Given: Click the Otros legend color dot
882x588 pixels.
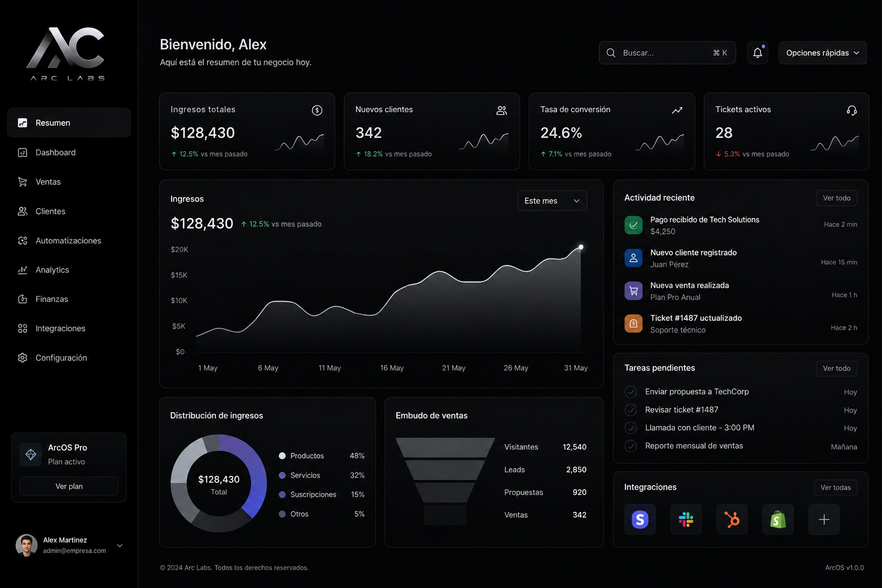Looking at the screenshot, I should pyautogui.click(x=282, y=514).
